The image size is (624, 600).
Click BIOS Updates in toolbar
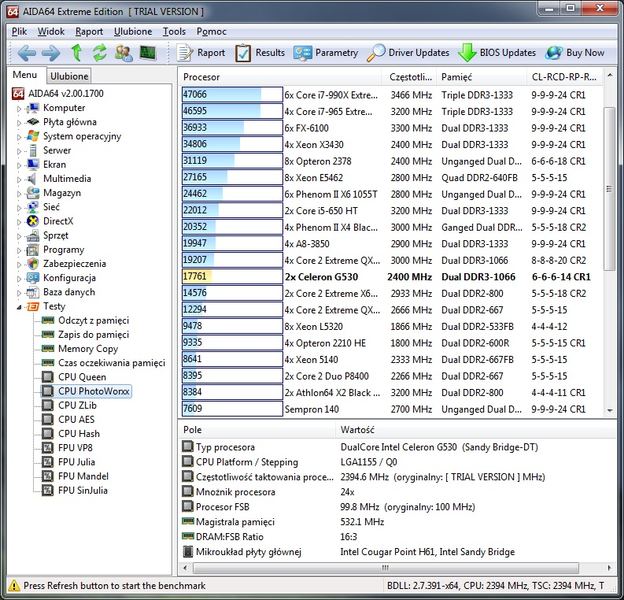(x=497, y=53)
